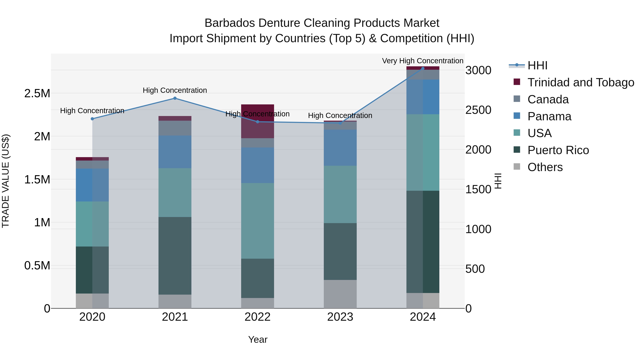Click the 1500 HHI axis tick label

478,189
